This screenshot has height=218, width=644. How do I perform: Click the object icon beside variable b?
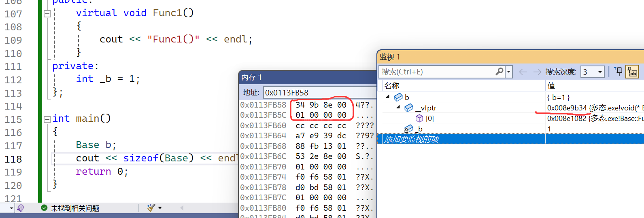398,97
